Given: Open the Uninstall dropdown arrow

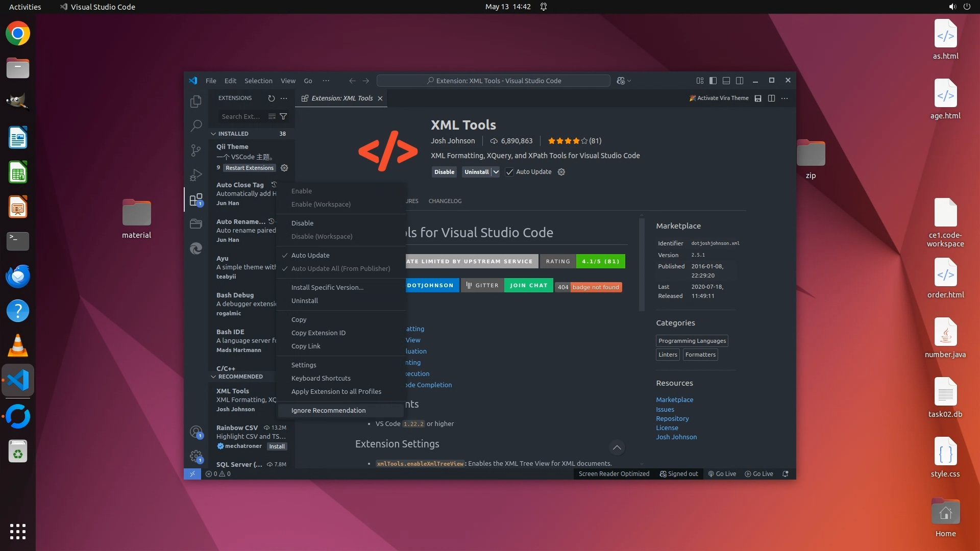Looking at the screenshot, I should [496, 172].
